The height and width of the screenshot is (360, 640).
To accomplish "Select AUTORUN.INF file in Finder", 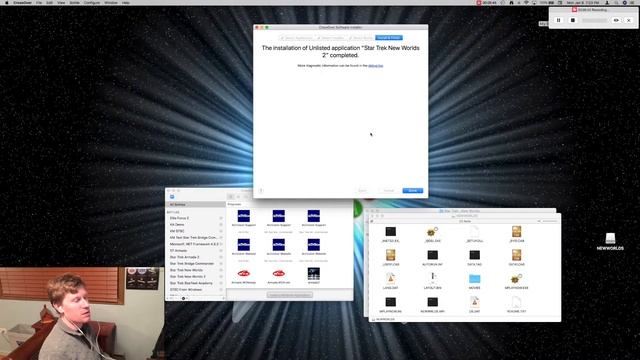I will pyautogui.click(x=432, y=257).
